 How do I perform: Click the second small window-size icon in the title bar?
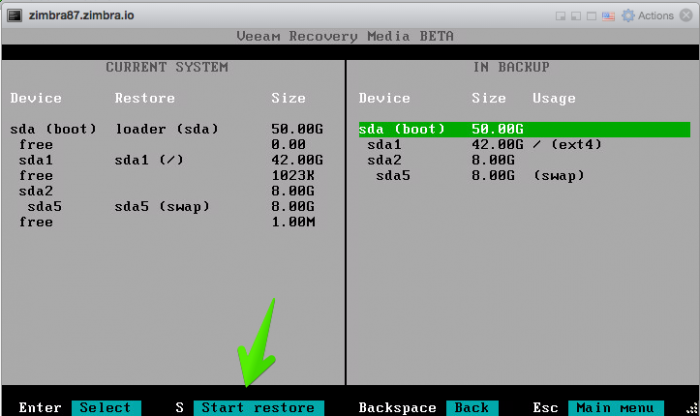pos(576,16)
